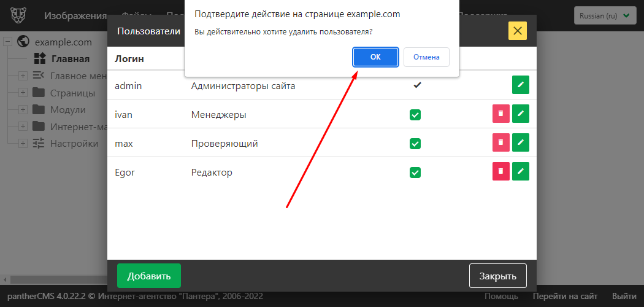Select Страницы in the site tree

click(x=73, y=93)
